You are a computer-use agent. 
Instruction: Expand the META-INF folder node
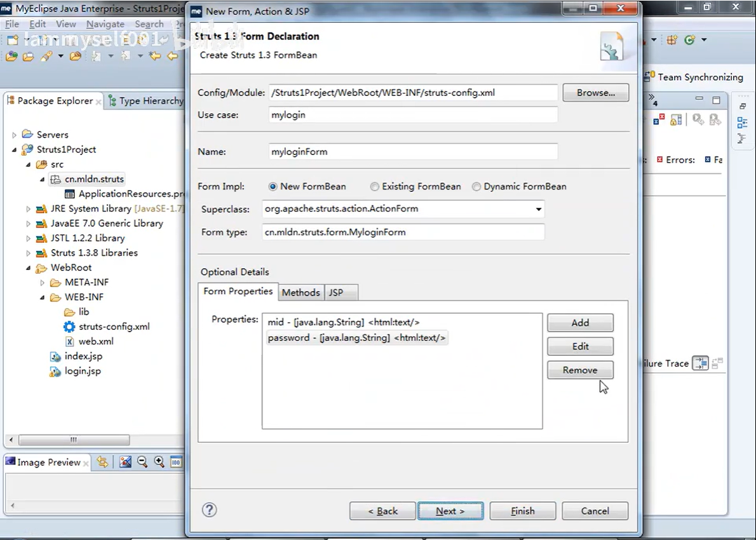pyautogui.click(x=43, y=283)
